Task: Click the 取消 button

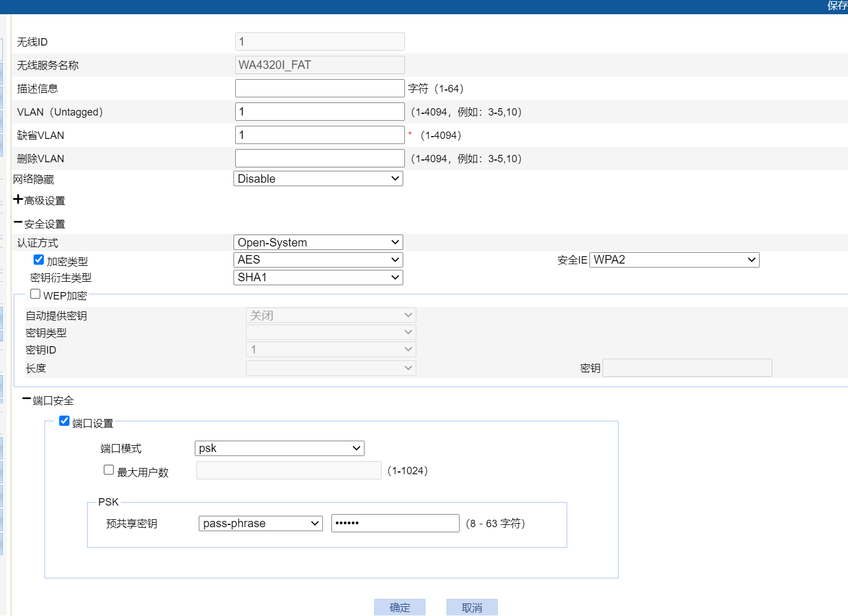Action: click(472, 607)
